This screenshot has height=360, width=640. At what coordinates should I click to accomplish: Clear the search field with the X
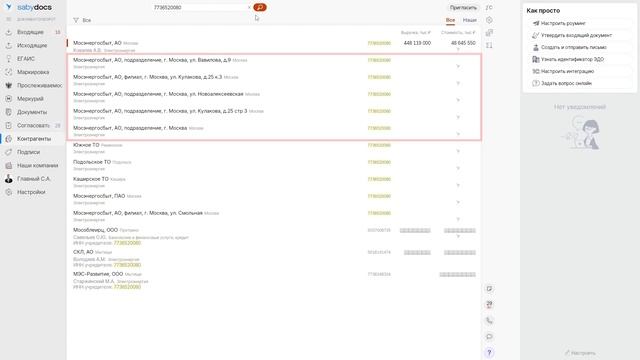coord(249,7)
